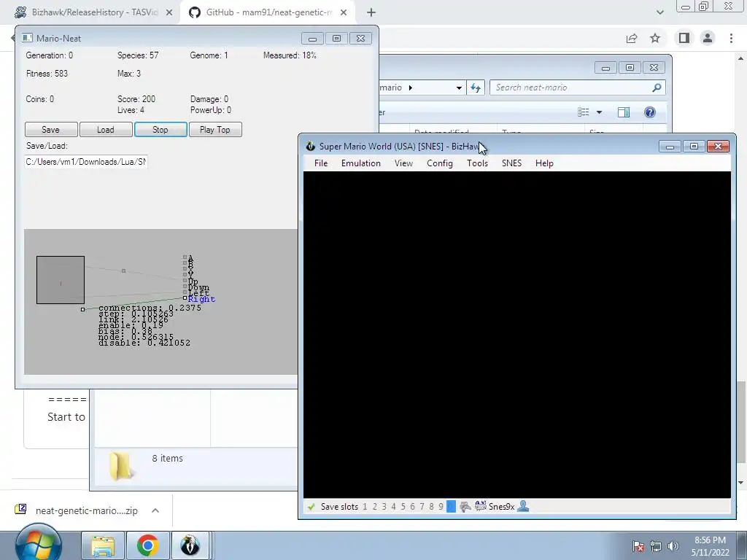Click the network tray icon
Viewport: 747px width, 560px height.
click(656, 546)
